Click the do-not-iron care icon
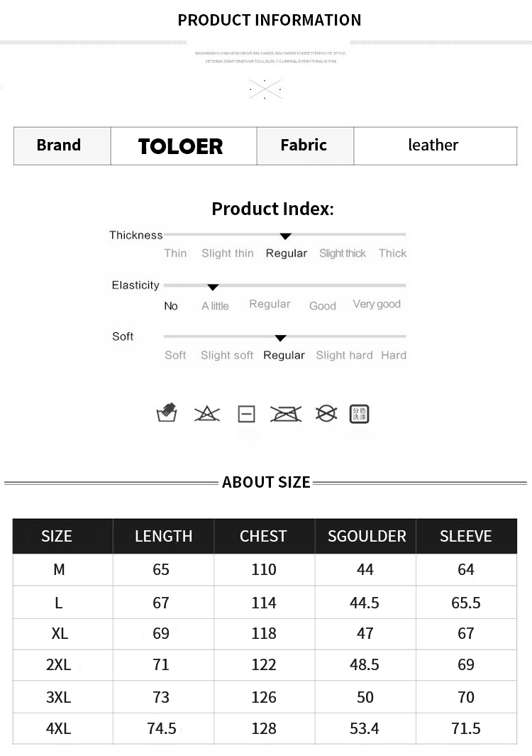The height and width of the screenshot is (756, 532). click(x=286, y=413)
